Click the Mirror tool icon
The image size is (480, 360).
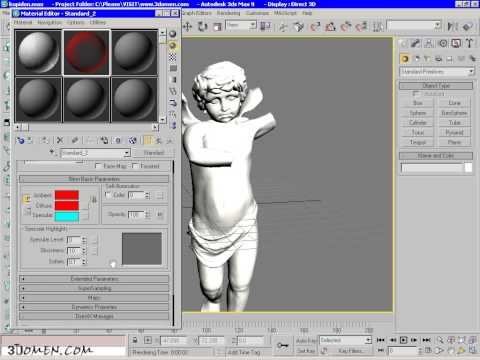[452, 26]
